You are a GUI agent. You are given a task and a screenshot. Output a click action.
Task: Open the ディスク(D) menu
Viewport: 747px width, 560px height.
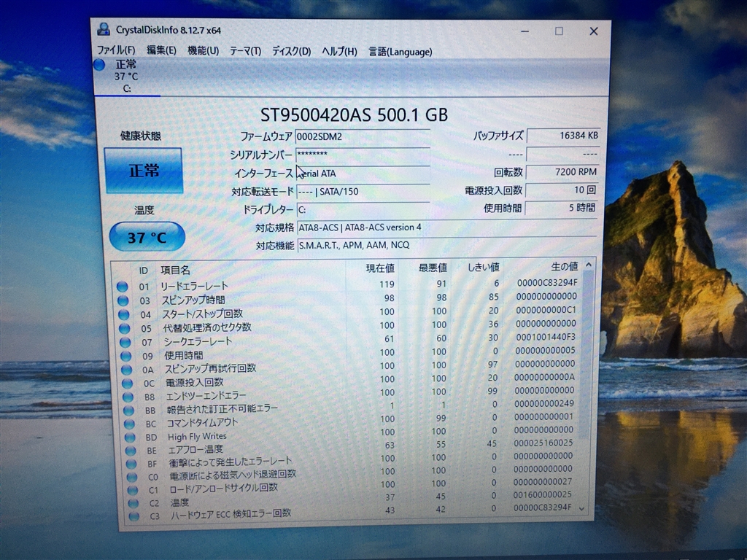pyautogui.click(x=291, y=52)
